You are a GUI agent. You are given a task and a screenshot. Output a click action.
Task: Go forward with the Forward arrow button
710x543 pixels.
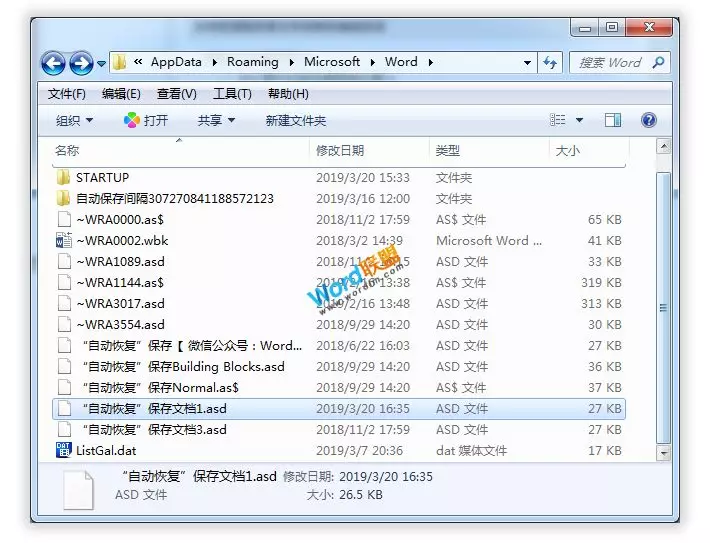click(82, 62)
